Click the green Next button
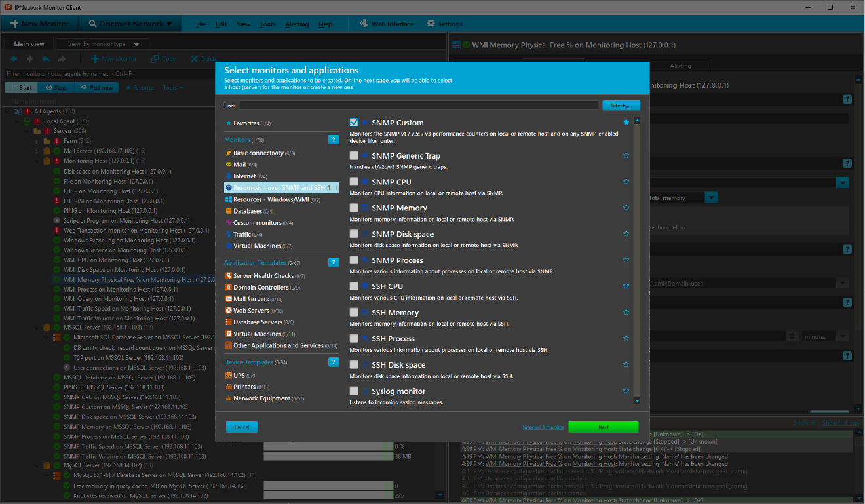 [603, 427]
